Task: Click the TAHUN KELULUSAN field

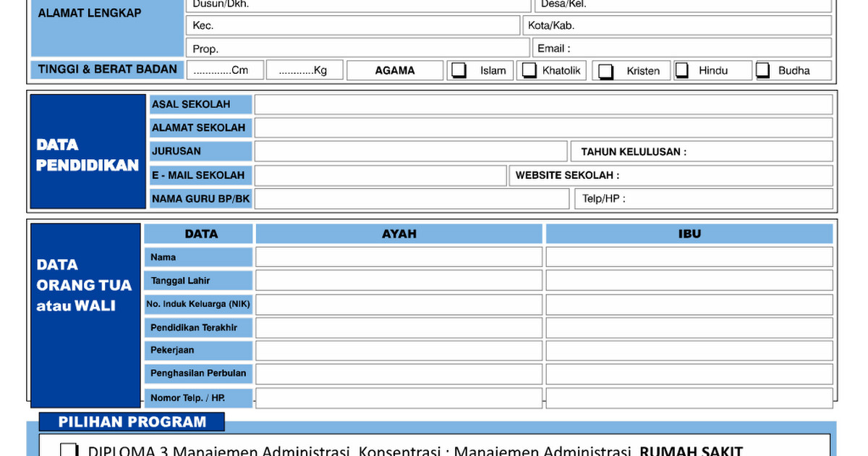Action: (702, 151)
